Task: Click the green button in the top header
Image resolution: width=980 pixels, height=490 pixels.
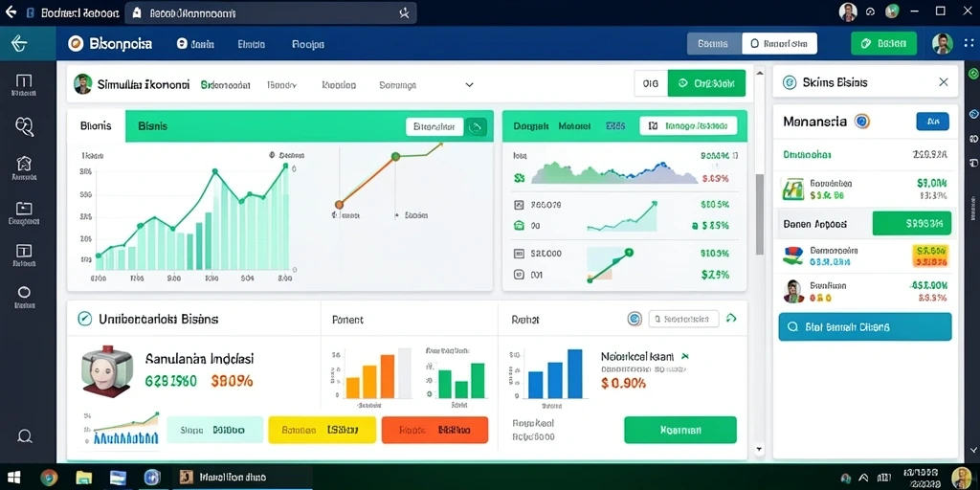Action: pyautogui.click(x=883, y=44)
